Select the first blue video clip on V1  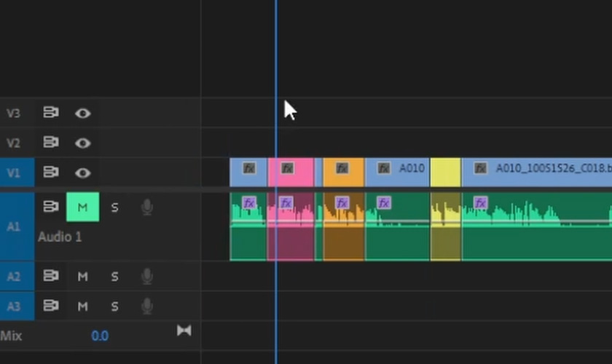[248, 172]
